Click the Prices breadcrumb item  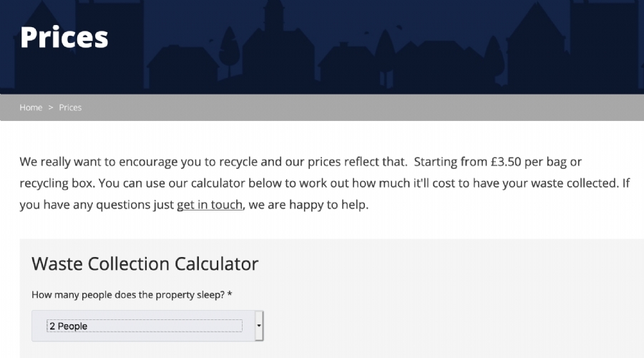(x=70, y=107)
